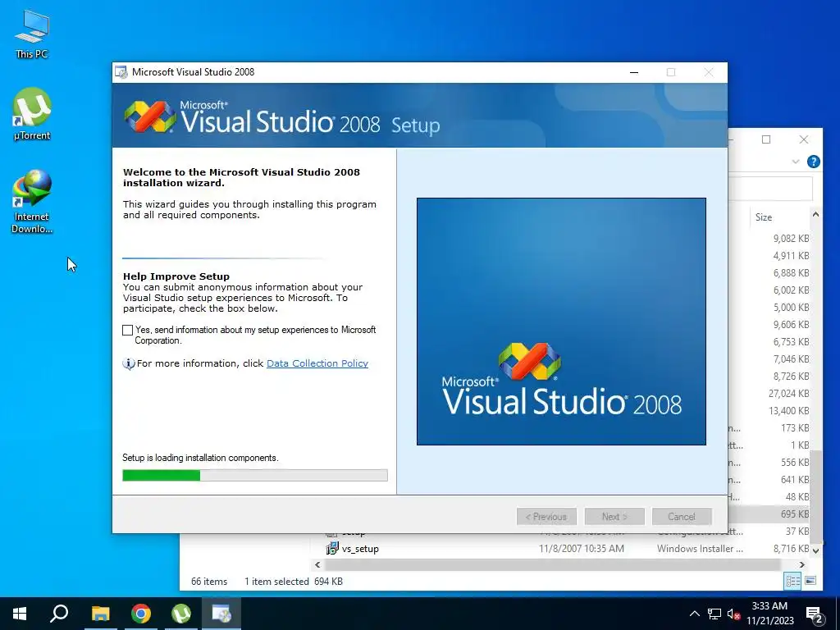Click the 13,400 KB size entry
The image size is (840, 630).
788,410
